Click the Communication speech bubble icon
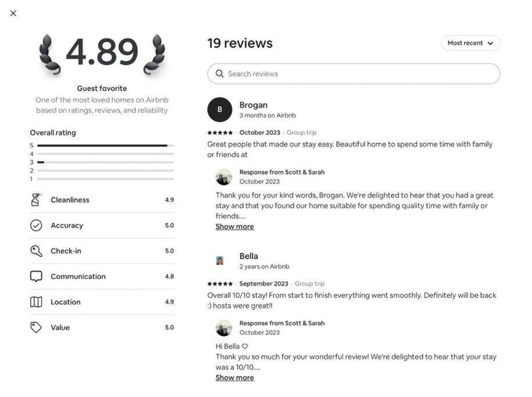This screenshot has width=532, height=397. tap(36, 277)
